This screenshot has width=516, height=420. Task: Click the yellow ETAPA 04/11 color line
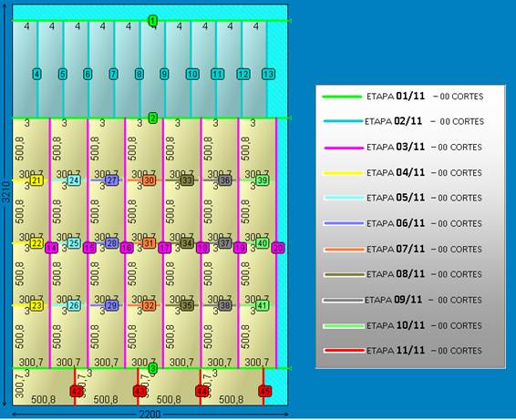343,173
